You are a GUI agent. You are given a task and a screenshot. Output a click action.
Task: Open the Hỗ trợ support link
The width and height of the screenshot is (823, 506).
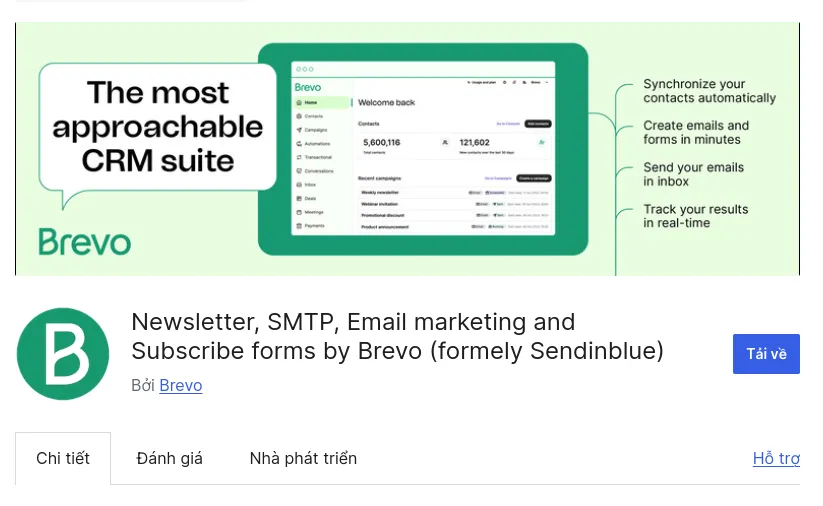[x=776, y=458]
